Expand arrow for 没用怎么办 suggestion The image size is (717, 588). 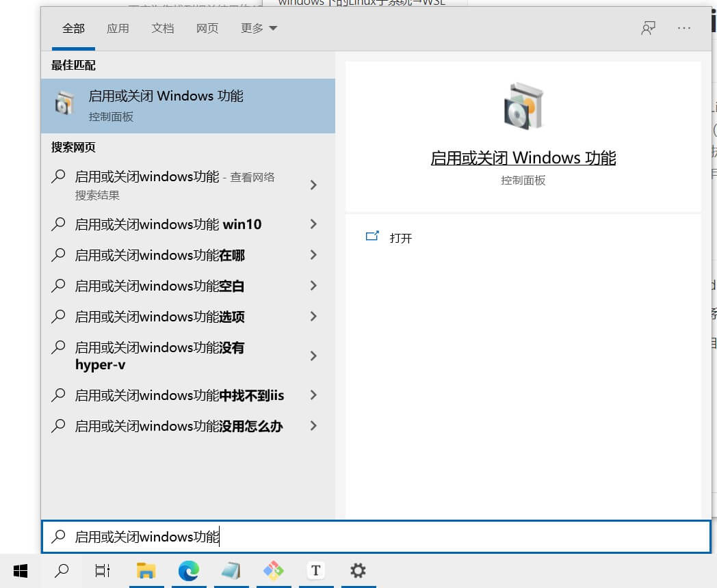(x=313, y=426)
